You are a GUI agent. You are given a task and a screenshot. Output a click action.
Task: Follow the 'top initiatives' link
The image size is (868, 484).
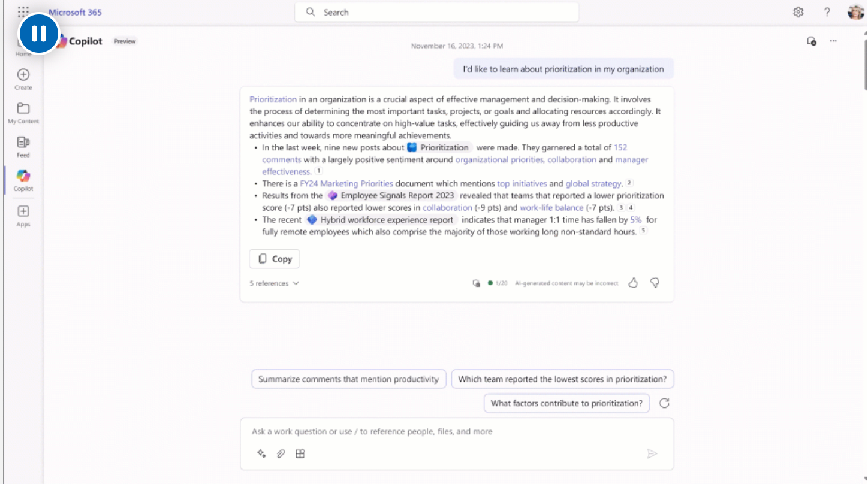(522, 183)
